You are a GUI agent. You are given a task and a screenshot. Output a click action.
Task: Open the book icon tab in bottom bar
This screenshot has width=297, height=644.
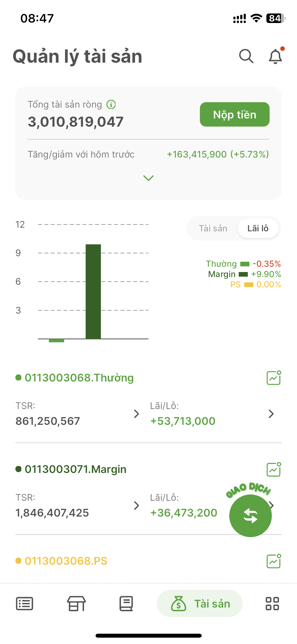[x=126, y=604]
